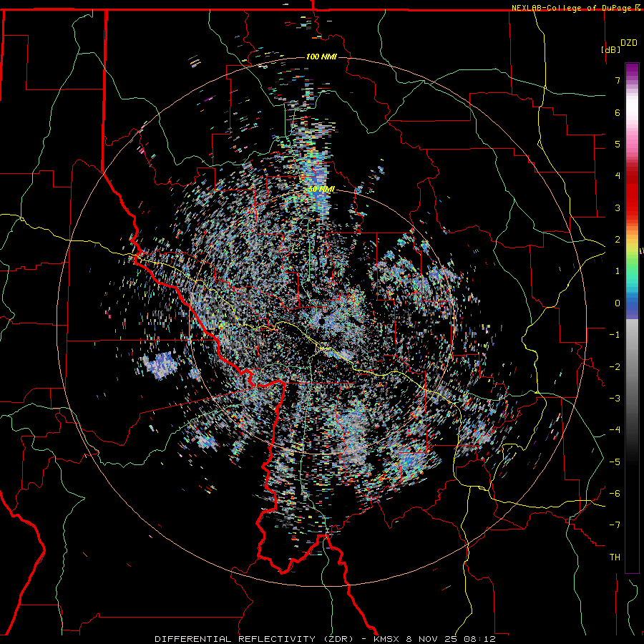Click the positive 5 value on color scale
This screenshot has height=644, width=644.
618,144
